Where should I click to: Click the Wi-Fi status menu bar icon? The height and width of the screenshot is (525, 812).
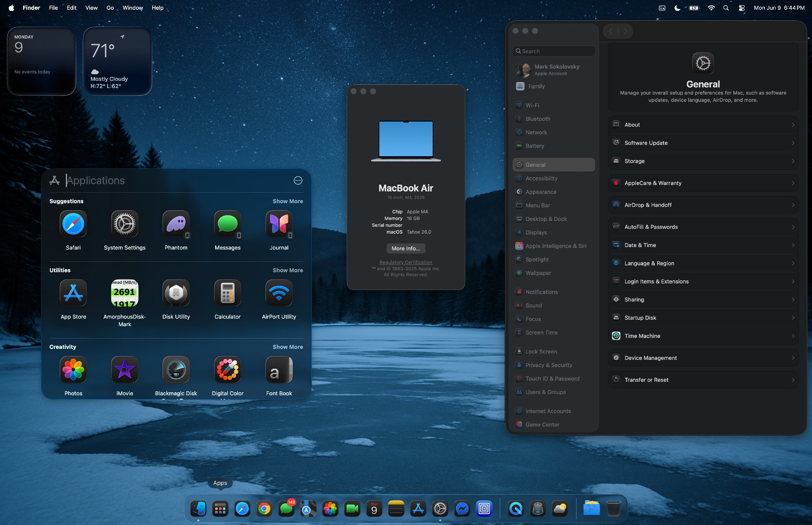coord(711,8)
